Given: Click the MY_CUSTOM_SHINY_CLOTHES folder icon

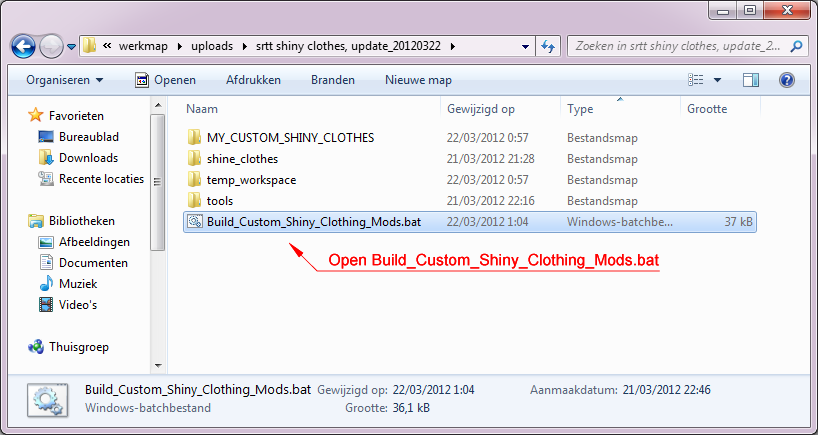Looking at the screenshot, I should [194, 138].
